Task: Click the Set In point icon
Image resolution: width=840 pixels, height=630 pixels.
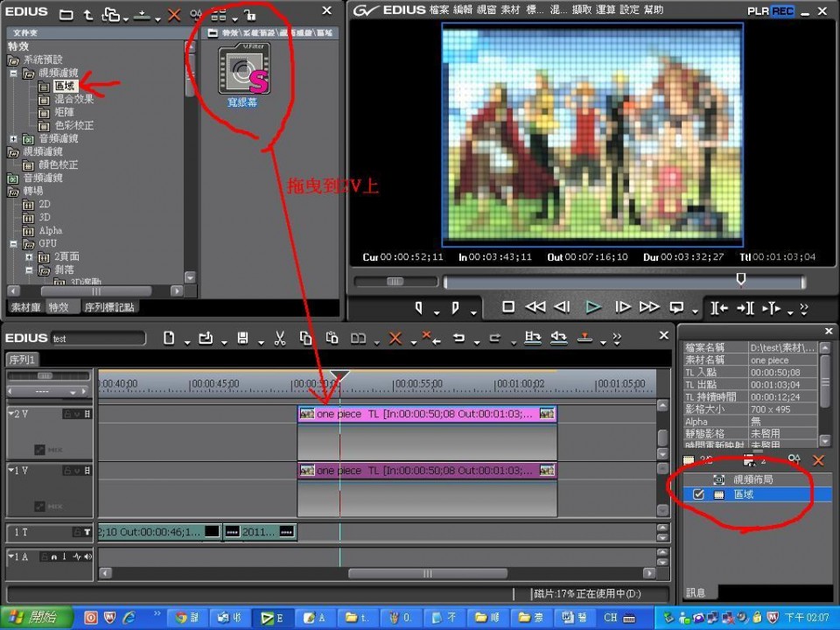Action: (x=419, y=307)
